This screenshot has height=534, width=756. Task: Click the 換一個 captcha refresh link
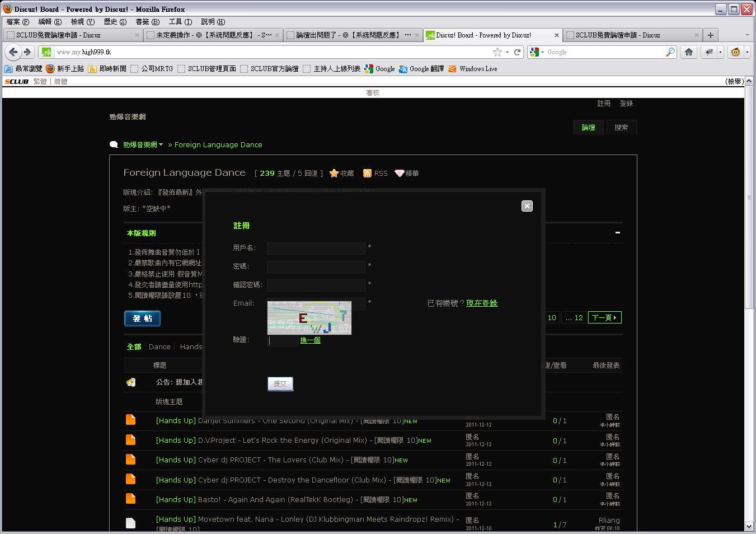[310, 340]
